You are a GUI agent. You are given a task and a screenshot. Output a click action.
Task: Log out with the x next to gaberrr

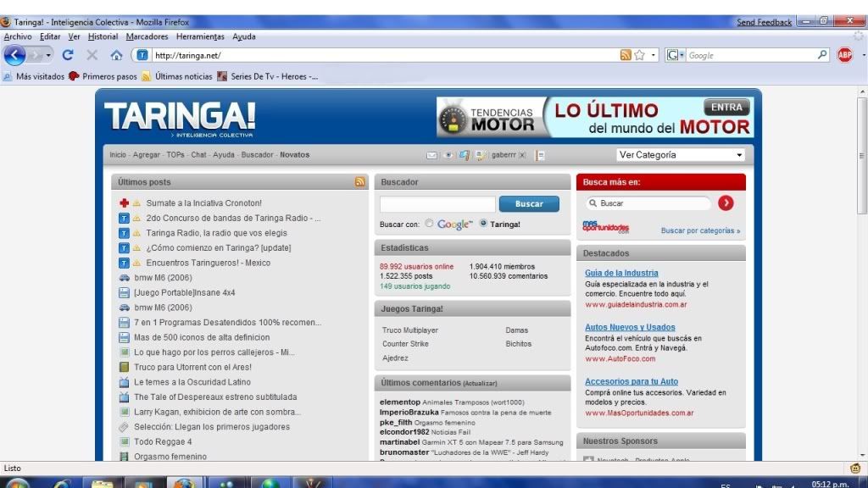pos(522,155)
